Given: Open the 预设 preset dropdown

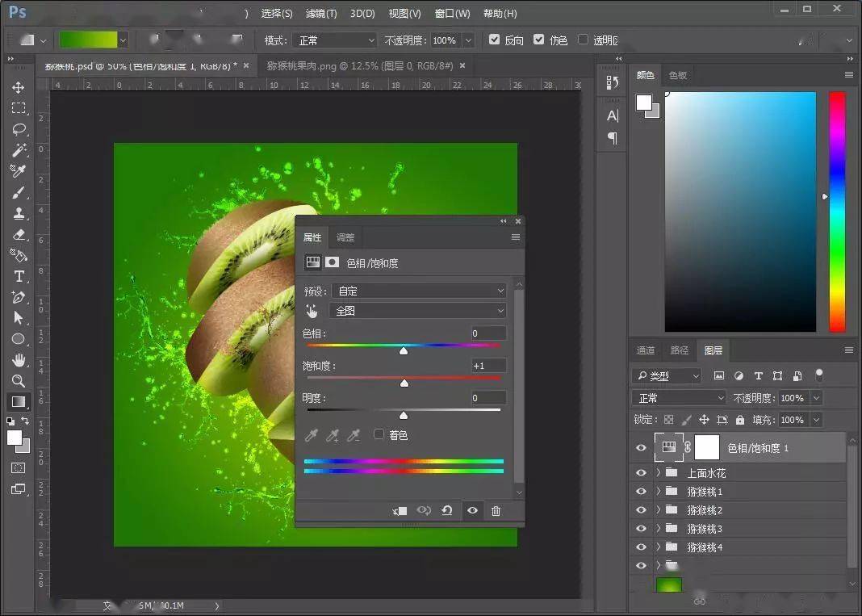Looking at the screenshot, I should click(x=418, y=291).
